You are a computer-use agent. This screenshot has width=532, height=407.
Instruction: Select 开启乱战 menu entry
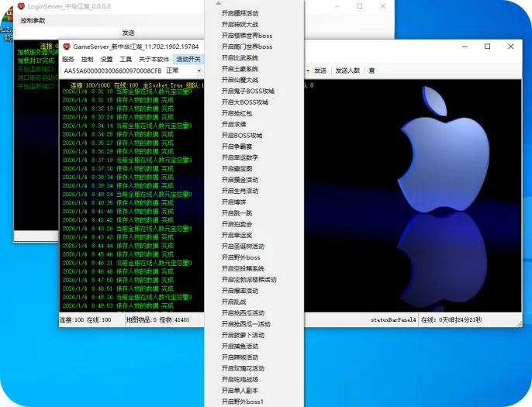pos(233,302)
